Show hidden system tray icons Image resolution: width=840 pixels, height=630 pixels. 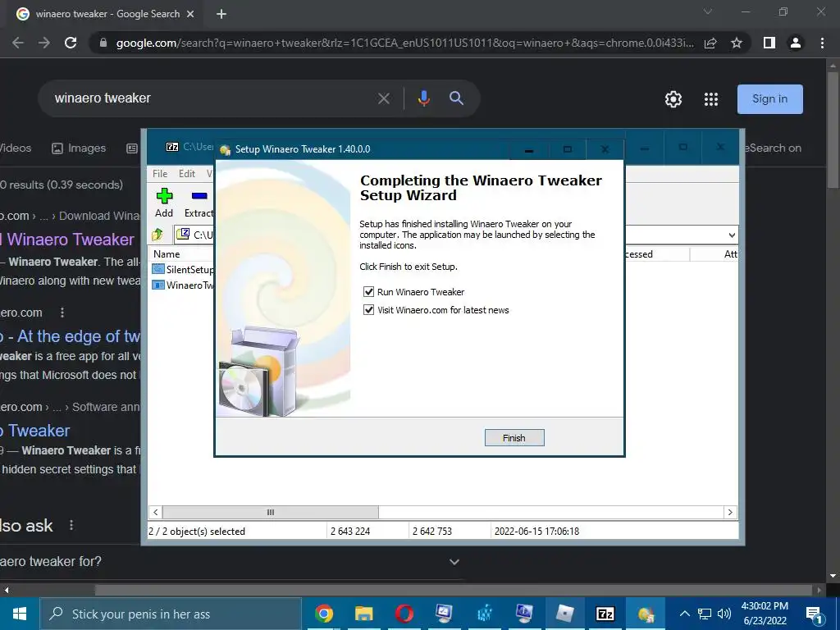click(684, 614)
